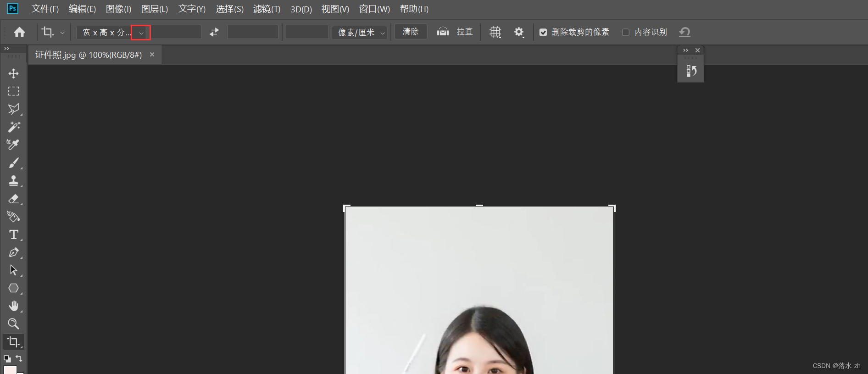Click the 清除 button
The image size is (868, 374).
tap(411, 32)
